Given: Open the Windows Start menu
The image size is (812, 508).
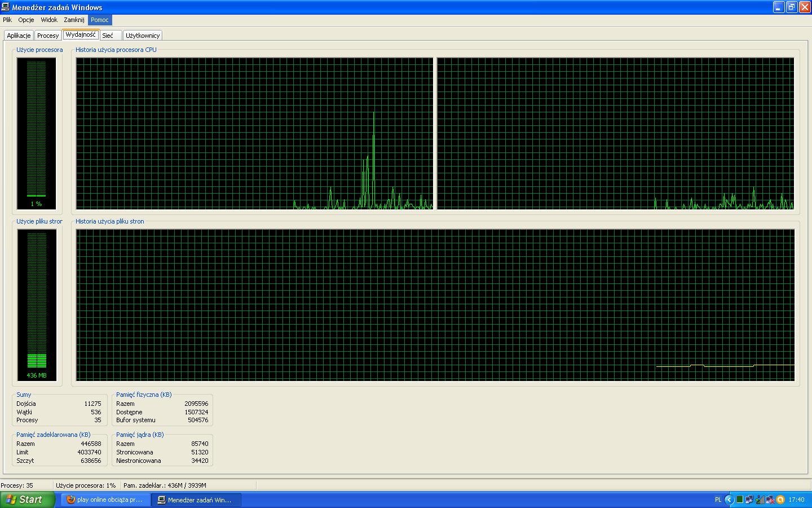Looking at the screenshot, I should pos(27,500).
